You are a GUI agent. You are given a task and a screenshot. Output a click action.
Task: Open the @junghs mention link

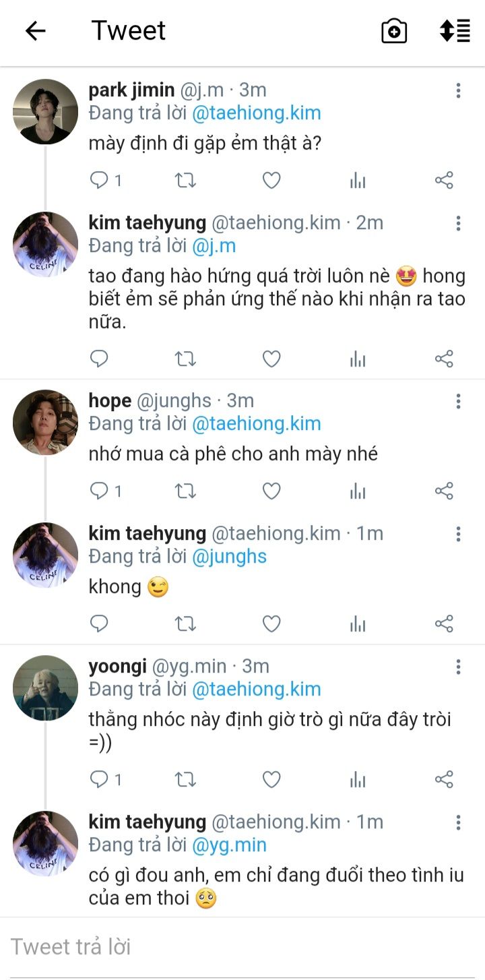(229, 557)
